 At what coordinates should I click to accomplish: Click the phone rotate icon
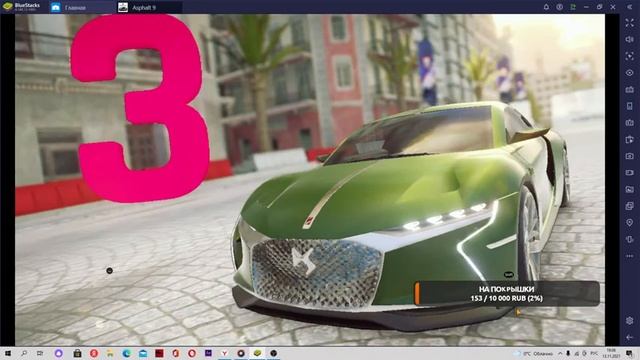pos(629,106)
